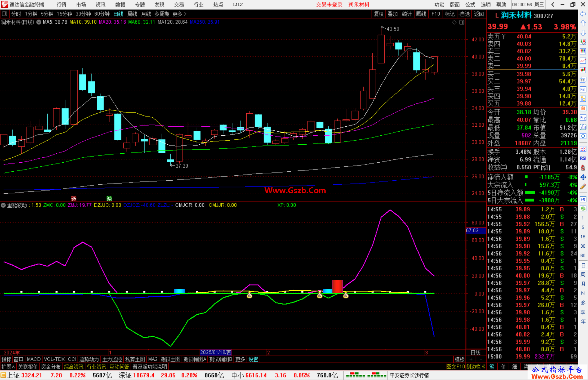Select the MACD indicator tab
Viewport: 588px width, 380px height.
coord(34,359)
